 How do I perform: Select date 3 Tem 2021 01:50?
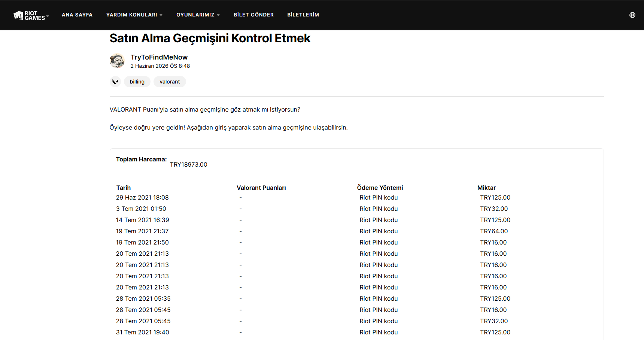[141, 209]
